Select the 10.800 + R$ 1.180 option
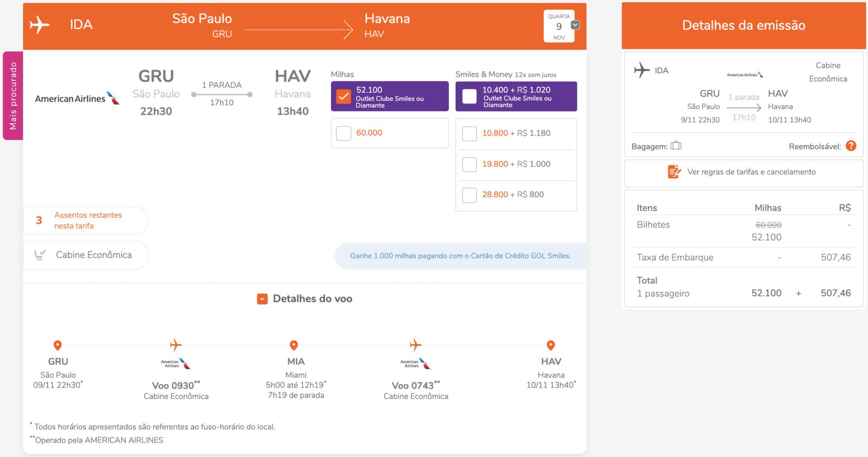 pos(469,133)
